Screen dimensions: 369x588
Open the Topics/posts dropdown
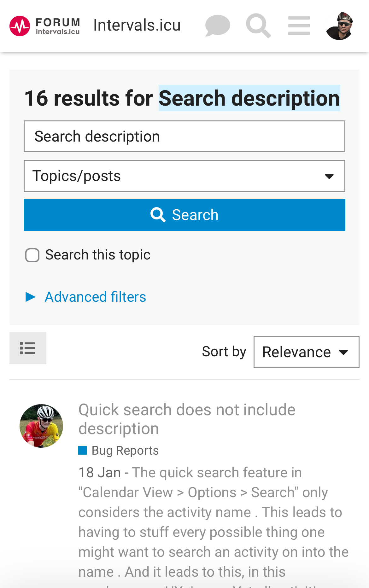[x=184, y=176]
